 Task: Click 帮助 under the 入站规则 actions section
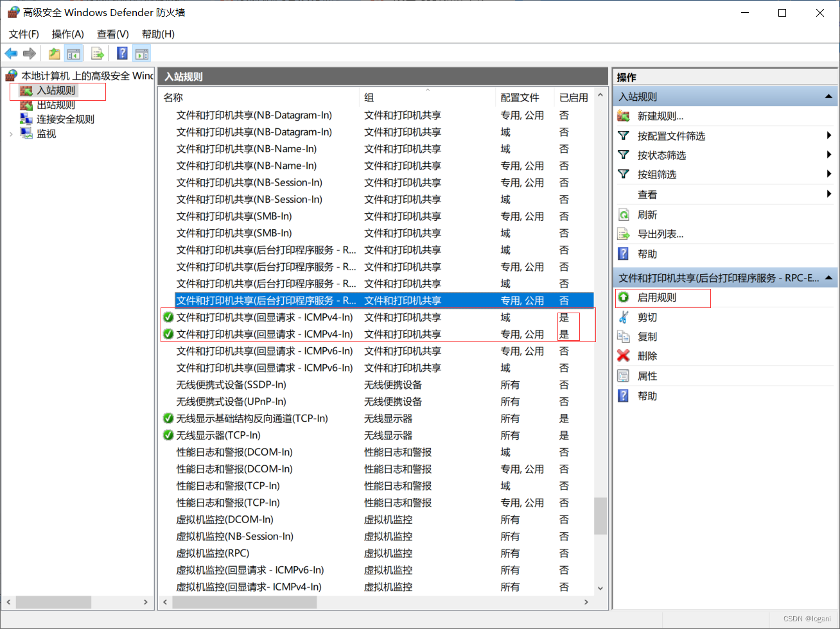tap(647, 254)
